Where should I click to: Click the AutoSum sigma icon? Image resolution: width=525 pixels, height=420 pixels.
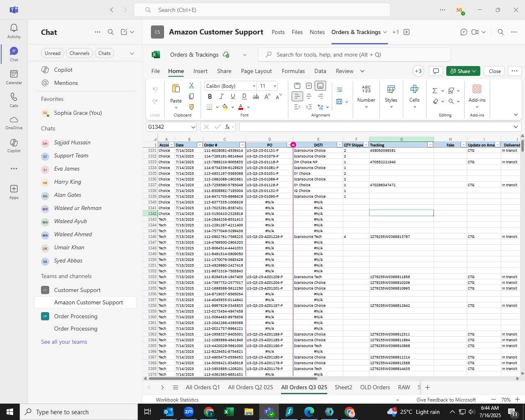(435, 91)
